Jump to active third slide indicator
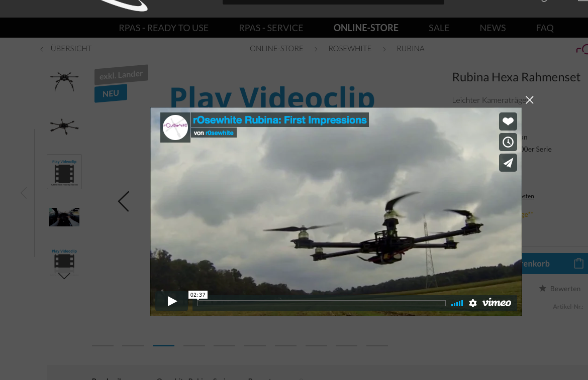588x380 pixels. click(163, 345)
